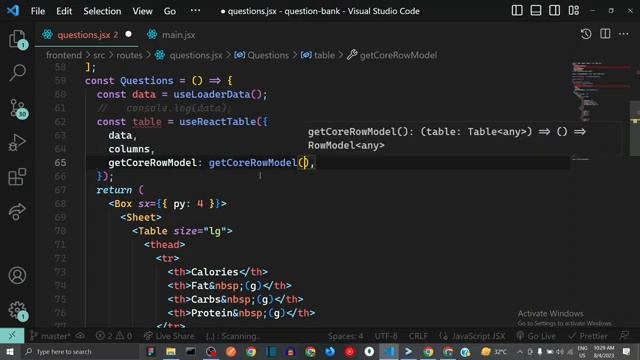Click the useLoaderData call on line 60

pos(211,94)
